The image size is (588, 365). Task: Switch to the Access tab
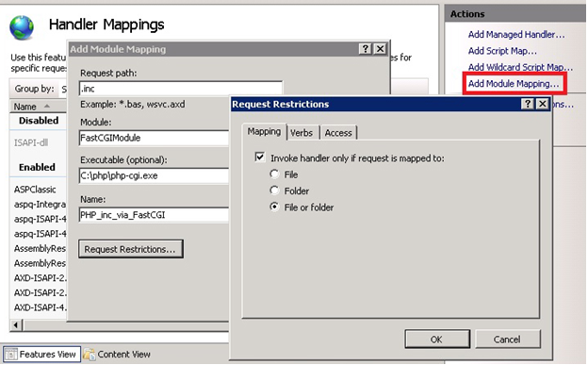coord(338,133)
